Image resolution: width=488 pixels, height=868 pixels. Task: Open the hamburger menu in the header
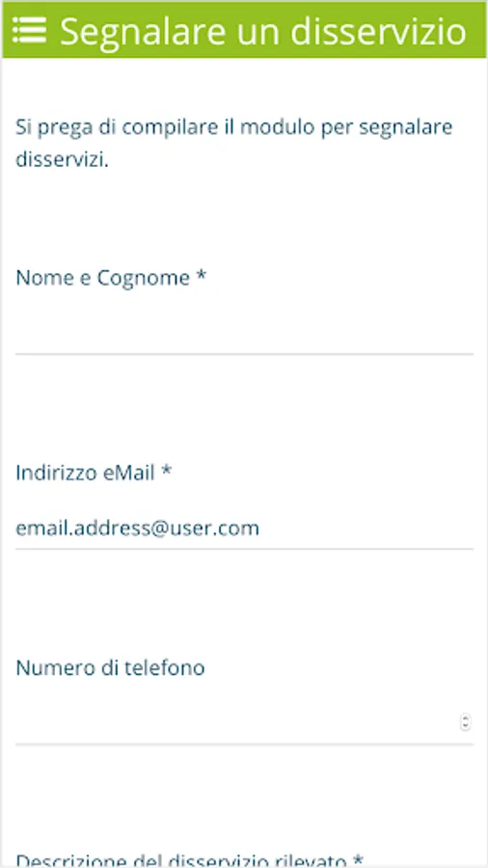pos(29,30)
